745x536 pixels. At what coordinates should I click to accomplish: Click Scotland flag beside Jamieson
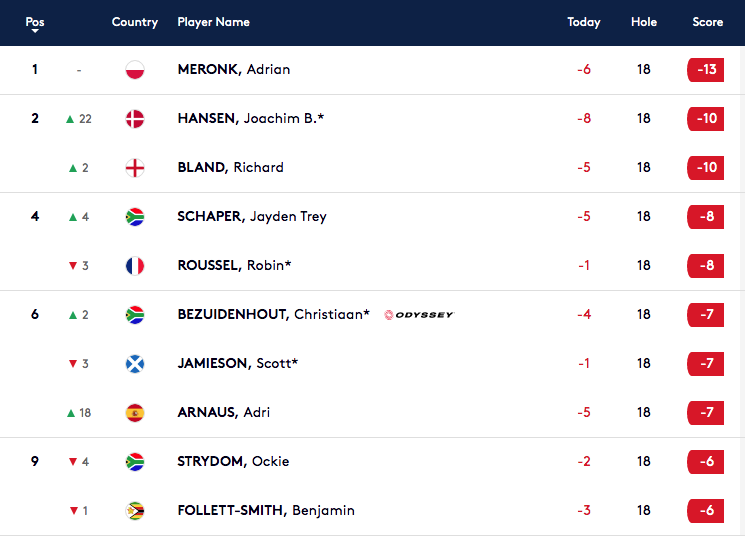[x=135, y=364]
